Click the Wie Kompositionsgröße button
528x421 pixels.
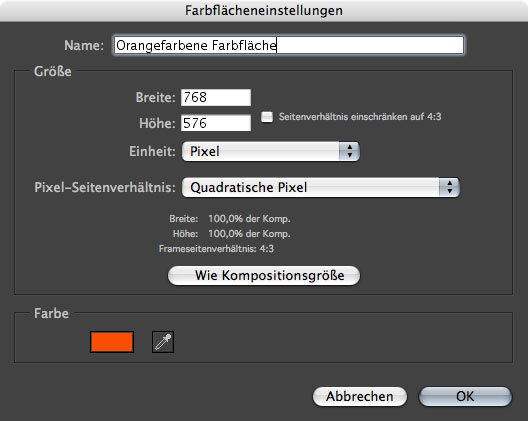coord(264,276)
